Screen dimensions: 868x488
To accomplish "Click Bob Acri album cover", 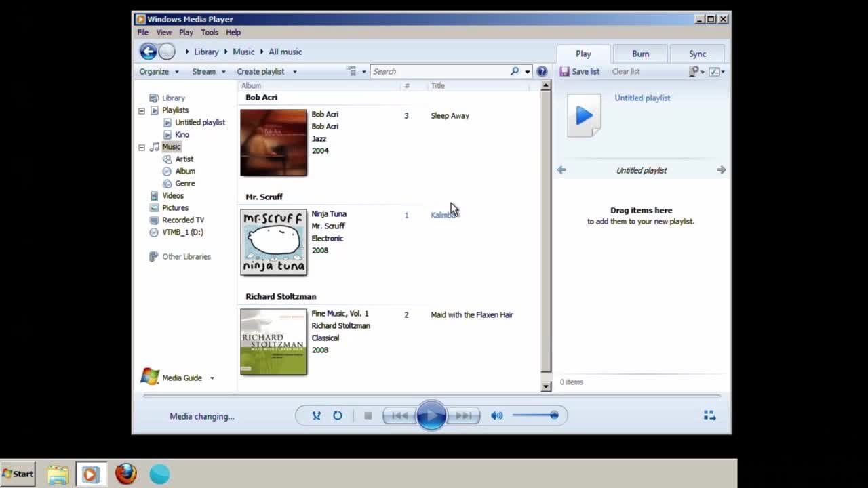I will (x=273, y=142).
